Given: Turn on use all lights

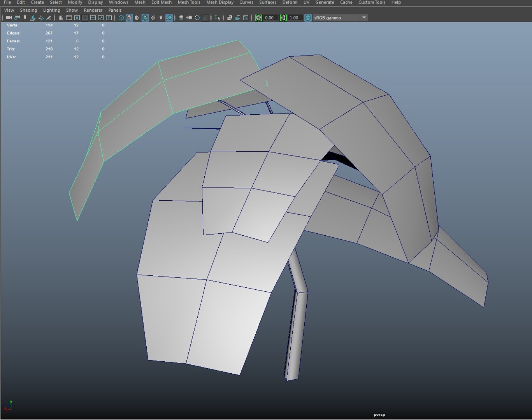Looking at the screenshot, I should coord(161,17).
